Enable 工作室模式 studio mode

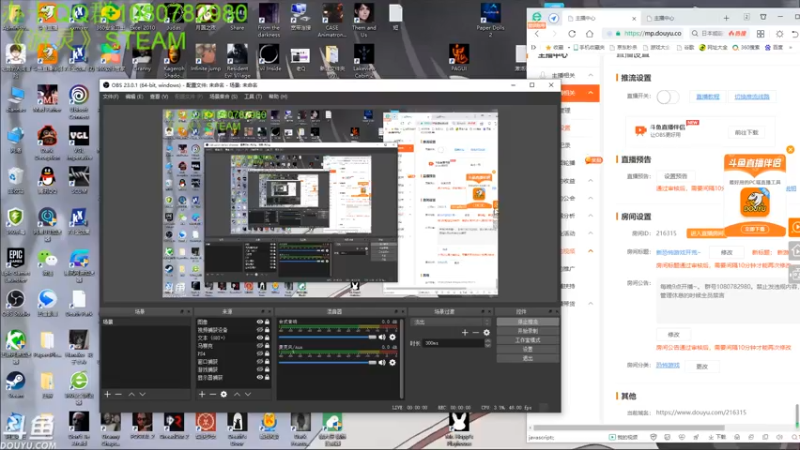point(528,340)
